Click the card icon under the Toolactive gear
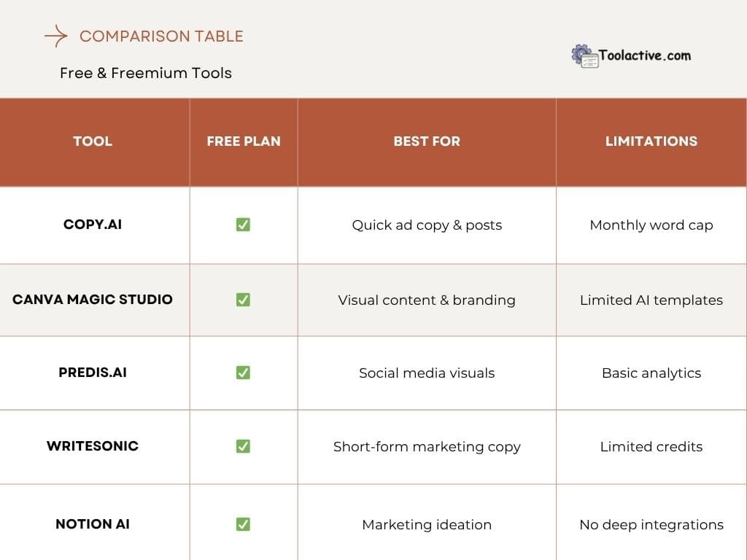 click(589, 61)
